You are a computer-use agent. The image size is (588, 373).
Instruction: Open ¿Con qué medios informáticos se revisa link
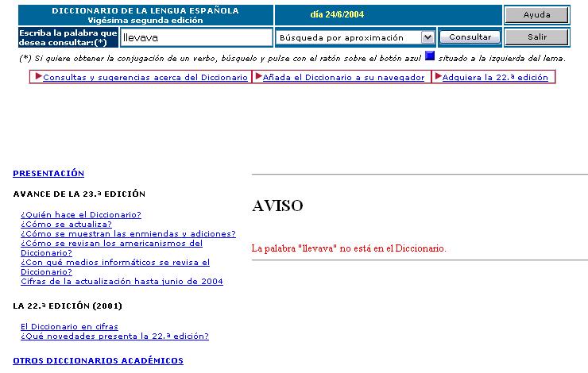(115, 267)
